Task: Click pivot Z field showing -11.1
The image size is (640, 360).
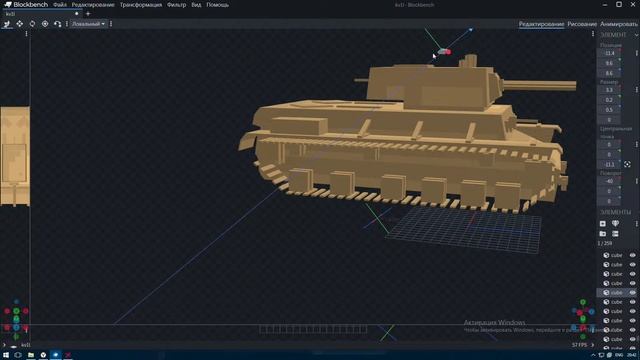Action: [609, 164]
